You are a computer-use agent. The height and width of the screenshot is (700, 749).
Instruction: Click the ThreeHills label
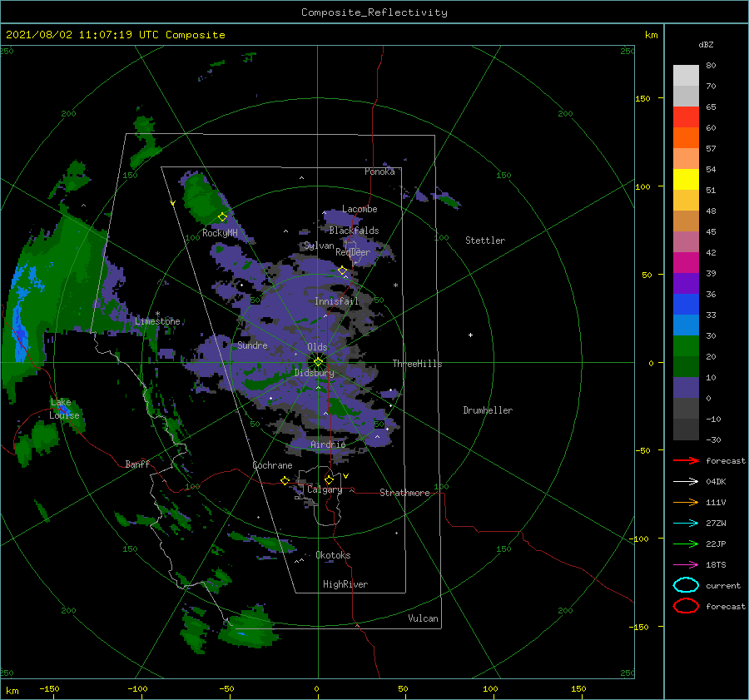[x=417, y=364]
